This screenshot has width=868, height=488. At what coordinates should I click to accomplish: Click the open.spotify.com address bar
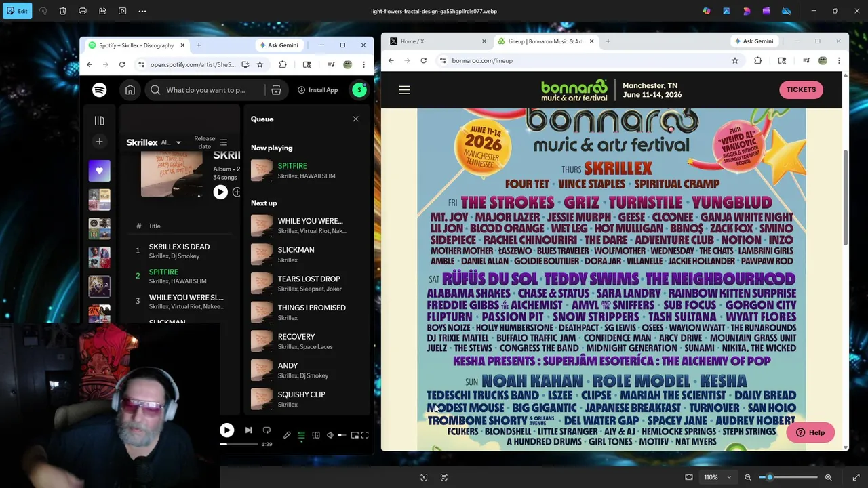pos(193,64)
